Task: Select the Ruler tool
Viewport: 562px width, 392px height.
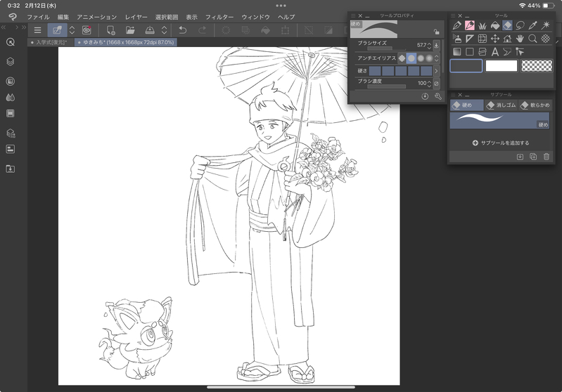Action: (470, 39)
